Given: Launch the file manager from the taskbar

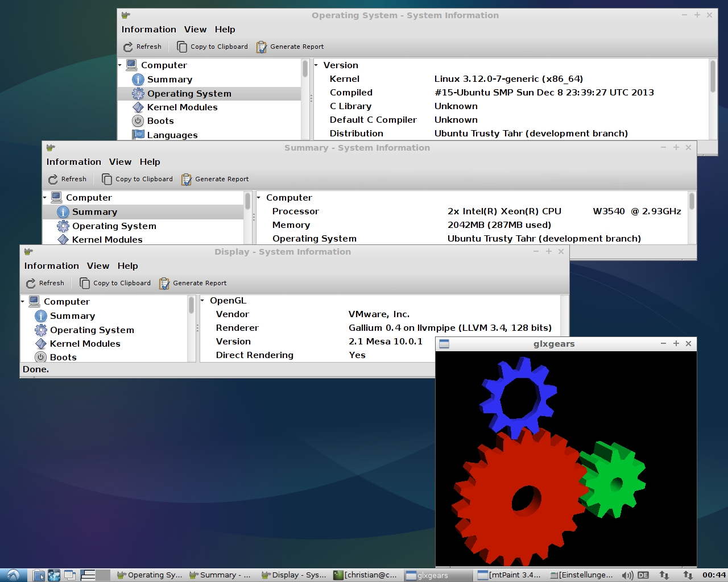Looking at the screenshot, I should [39, 575].
